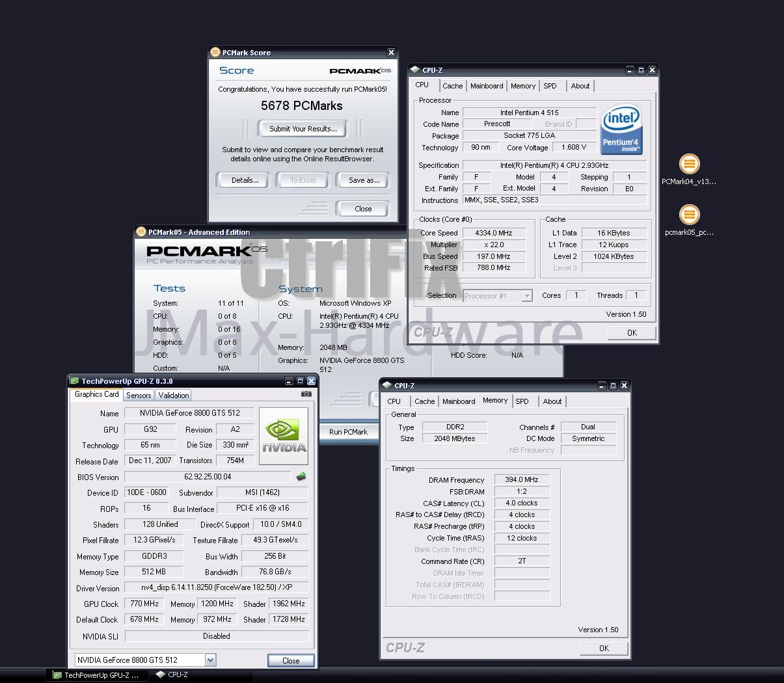784x683 pixels.
Task: Switch to Validation tab in GPU-Z
Action: click(x=174, y=395)
